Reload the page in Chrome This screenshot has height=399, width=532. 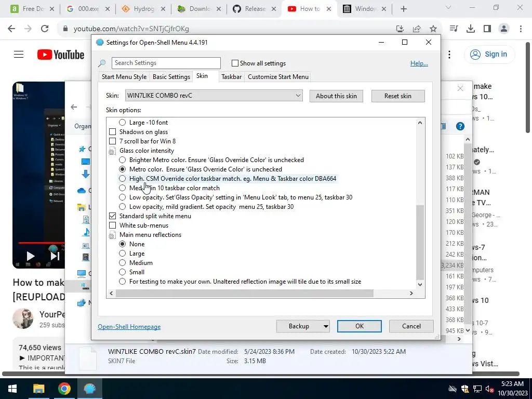point(45,29)
